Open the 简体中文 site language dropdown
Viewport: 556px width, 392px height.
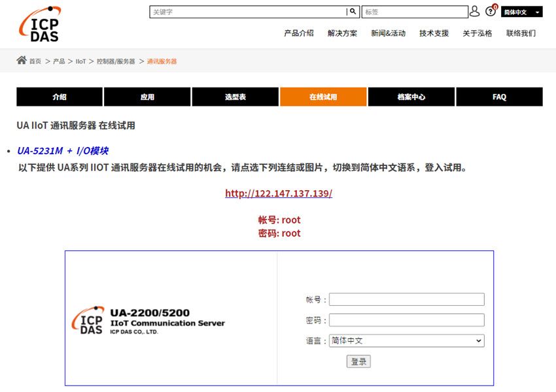pyautogui.click(x=521, y=12)
